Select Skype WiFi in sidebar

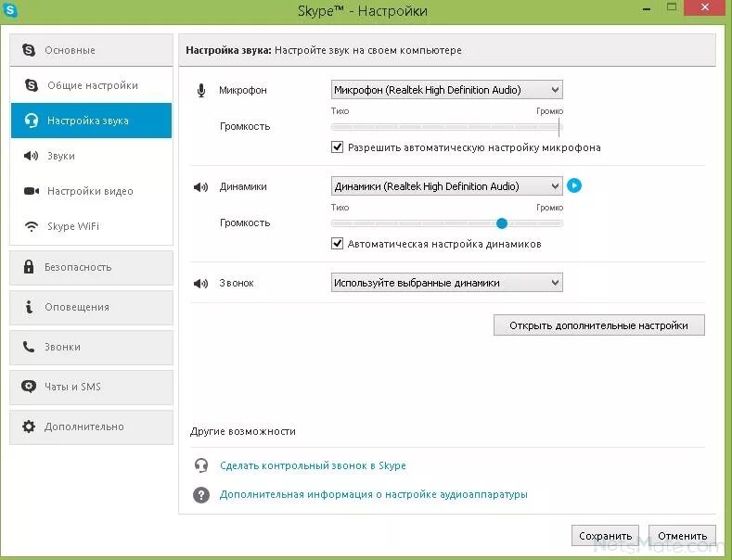91,226
